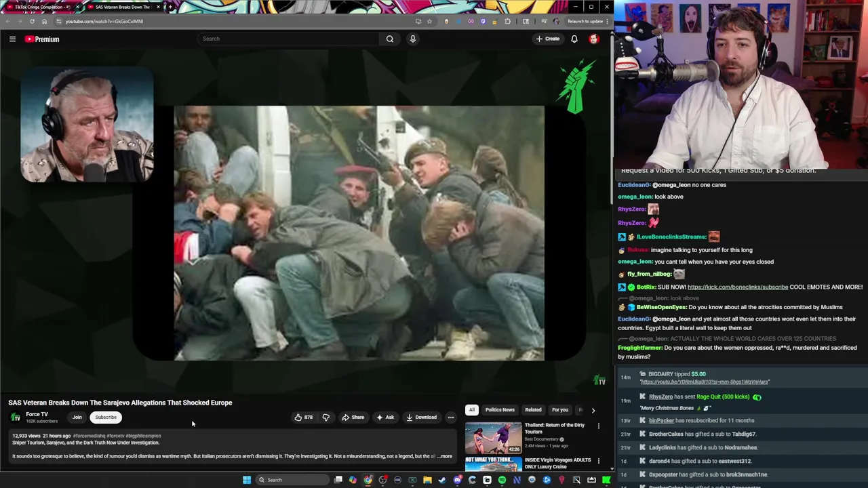Open INSIDE Virgin Voyages video thumbnail

(x=493, y=464)
